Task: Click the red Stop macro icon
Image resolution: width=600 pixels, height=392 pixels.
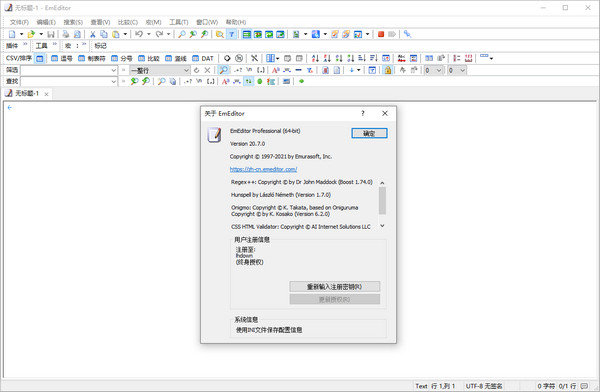Action: pos(381,34)
